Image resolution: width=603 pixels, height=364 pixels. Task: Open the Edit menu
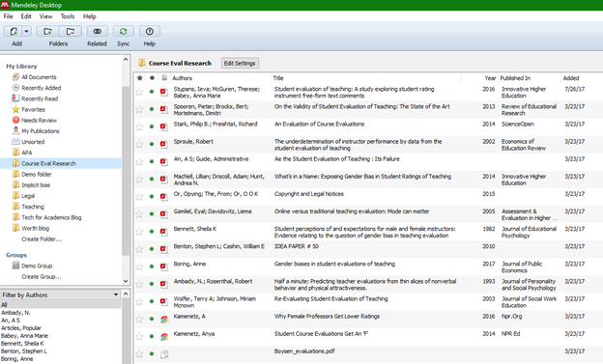click(x=26, y=16)
